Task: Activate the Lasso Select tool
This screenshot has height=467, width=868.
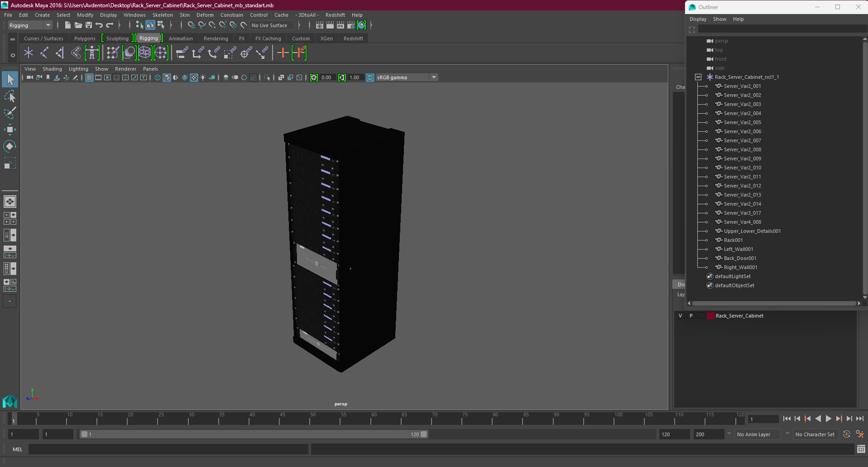Action: (x=10, y=96)
